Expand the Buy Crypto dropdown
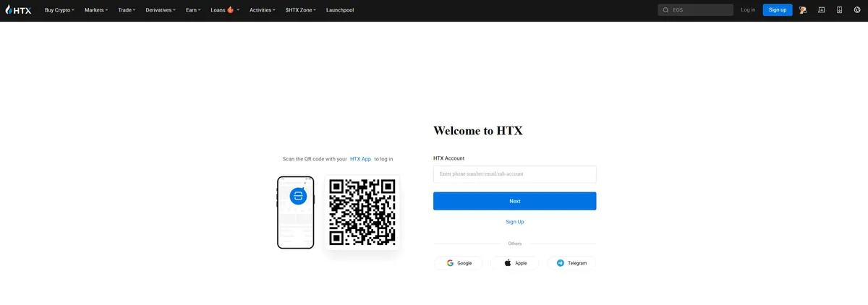 point(59,10)
